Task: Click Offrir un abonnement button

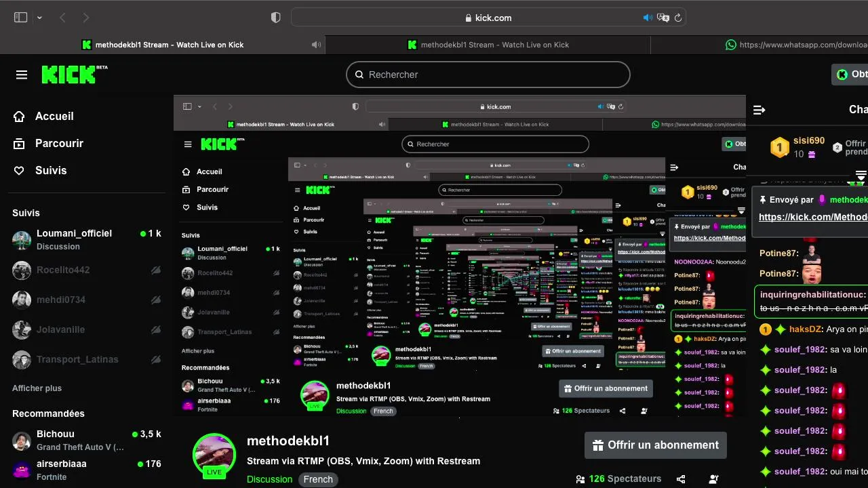Action: 655,445
